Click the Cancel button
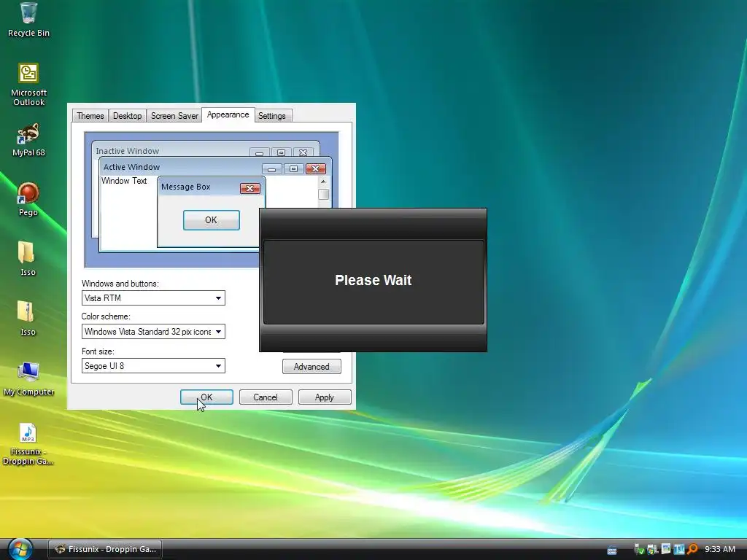Image resolution: width=747 pixels, height=560 pixels. (266, 397)
